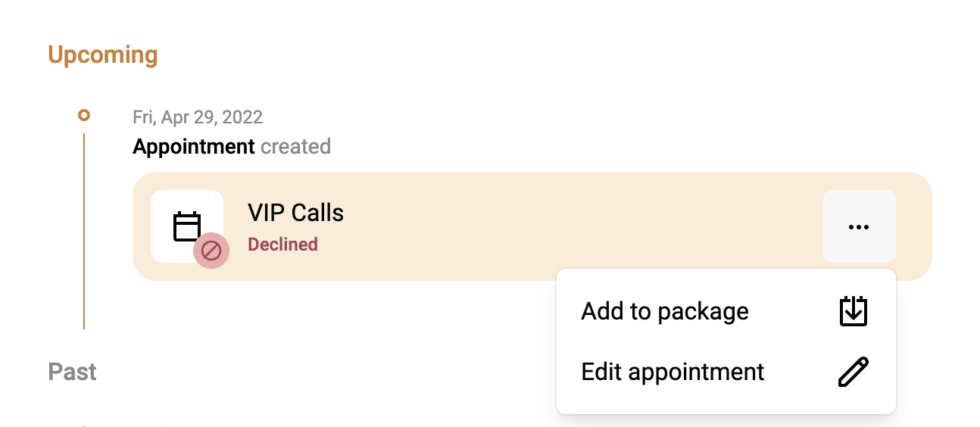Click the orange Upcoming timeline marker circle

pyautogui.click(x=84, y=116)
